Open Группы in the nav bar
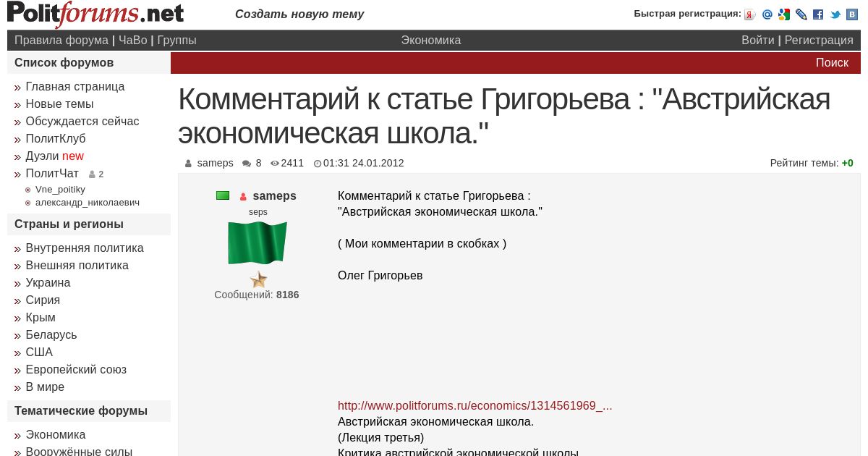This screenshot has height=456, width=868. coord(176,41)
